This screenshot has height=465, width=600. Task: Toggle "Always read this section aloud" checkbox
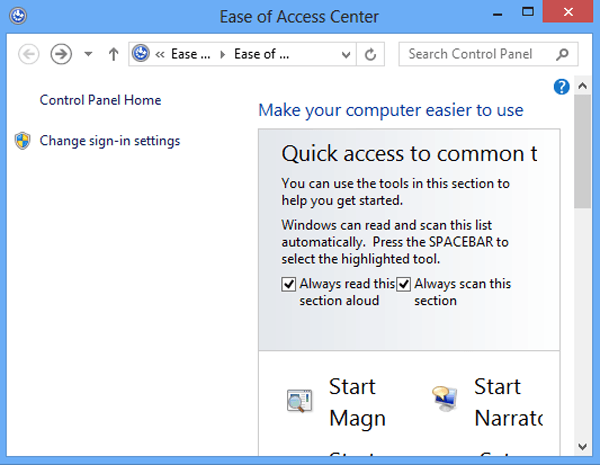coord(289,284)
